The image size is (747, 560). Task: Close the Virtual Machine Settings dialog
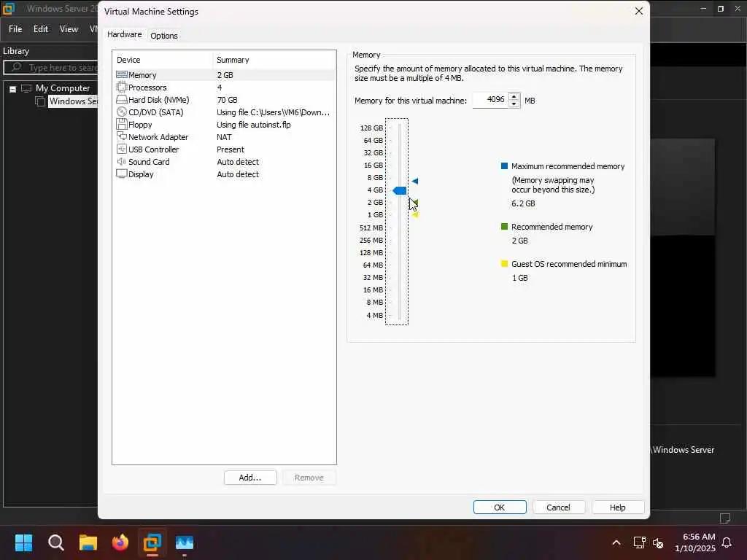pyautogui.click(x=639, y=11)
